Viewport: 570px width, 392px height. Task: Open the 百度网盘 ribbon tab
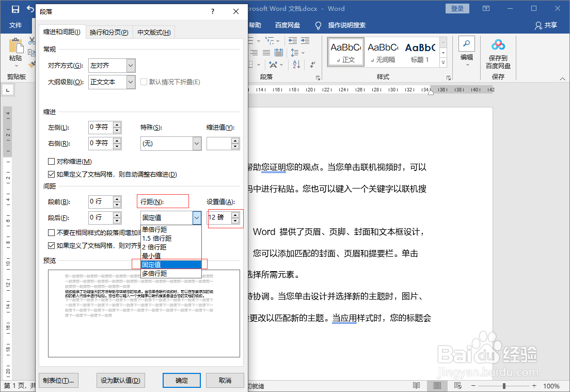pyautogui.click(x=288, y=25)
